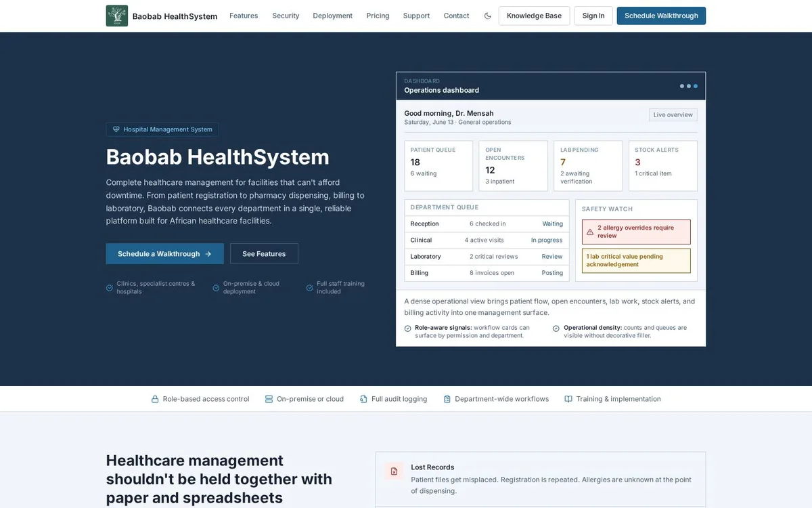
Task: Click '2 critical reviews' in Laboratory row
Action: 494,257
